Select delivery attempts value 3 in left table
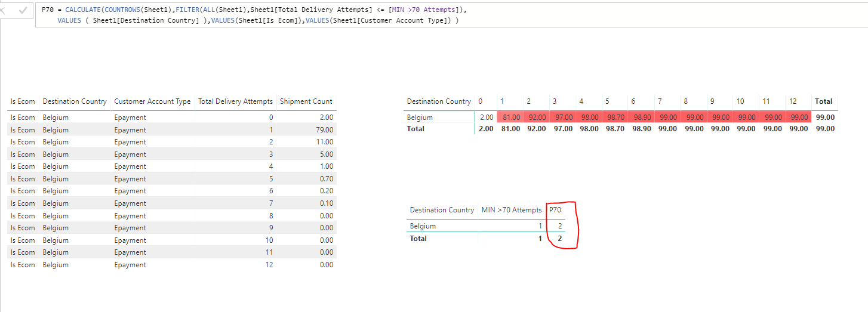868x312 pixels. [271, 155]
